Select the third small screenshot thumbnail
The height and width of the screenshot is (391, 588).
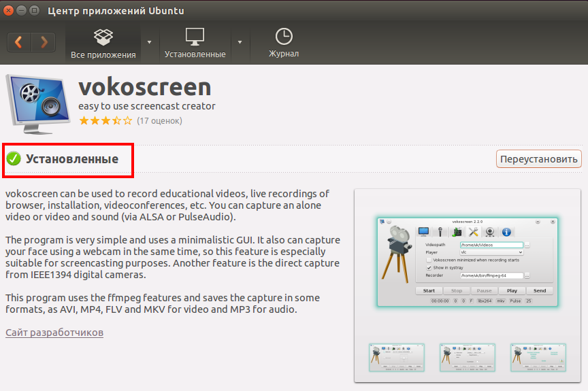click(538, 358)
